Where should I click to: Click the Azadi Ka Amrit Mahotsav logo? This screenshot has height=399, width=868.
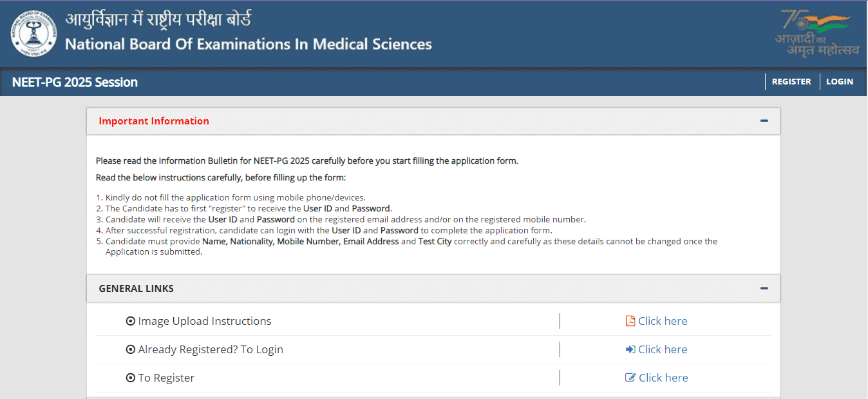click(x=816, y=34)
